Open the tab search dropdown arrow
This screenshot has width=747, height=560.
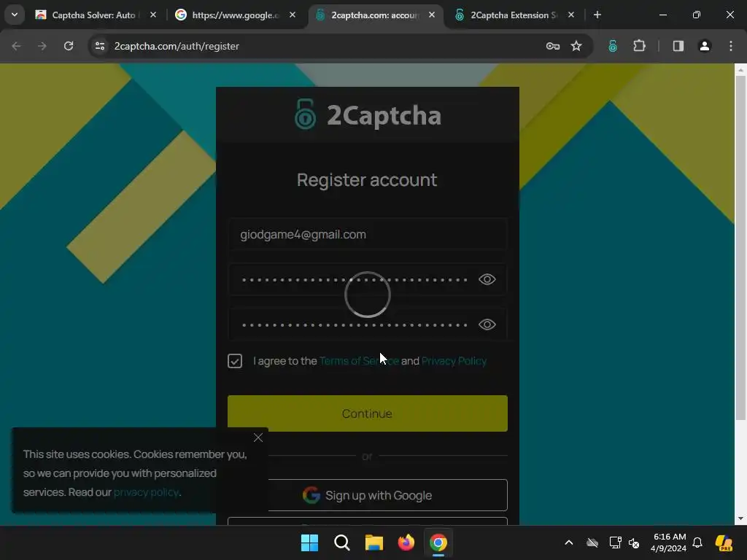(15, 15)
